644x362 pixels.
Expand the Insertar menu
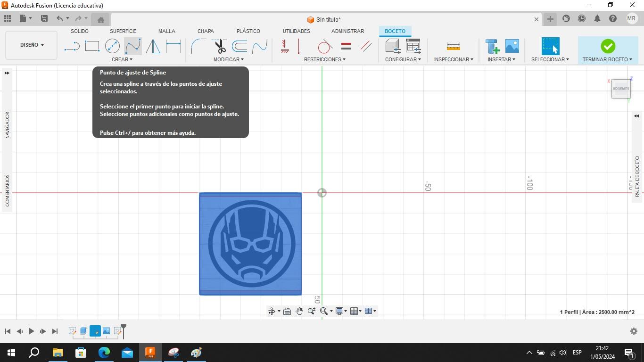coord(502,59)
